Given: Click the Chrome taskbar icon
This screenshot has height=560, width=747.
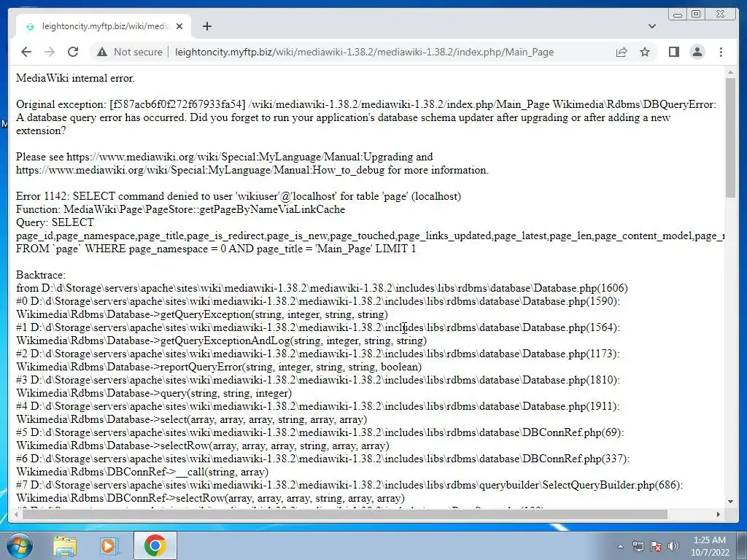Looking at the screenshot, I should coord(155,545).
